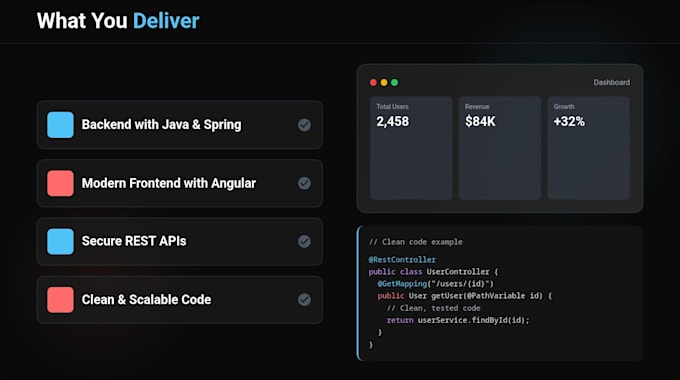
Task: Toggle the checkmark on Backend with Java & Spring
Action: point(304,125)
